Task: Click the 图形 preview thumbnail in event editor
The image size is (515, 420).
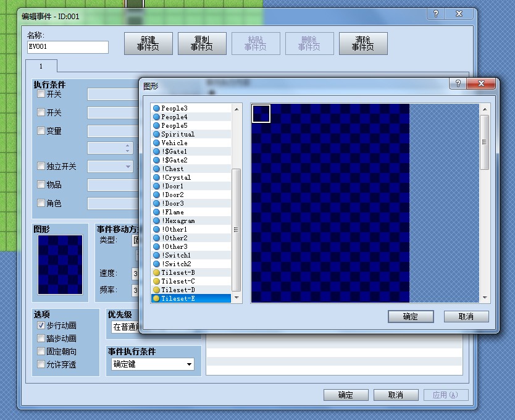Action: [60, 264]
